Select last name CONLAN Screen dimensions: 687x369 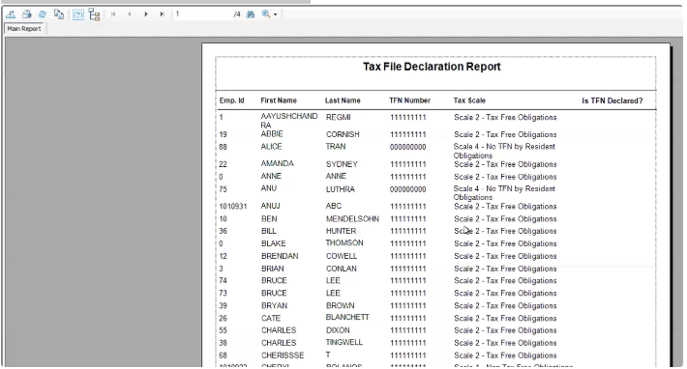(x=341, y=269)
